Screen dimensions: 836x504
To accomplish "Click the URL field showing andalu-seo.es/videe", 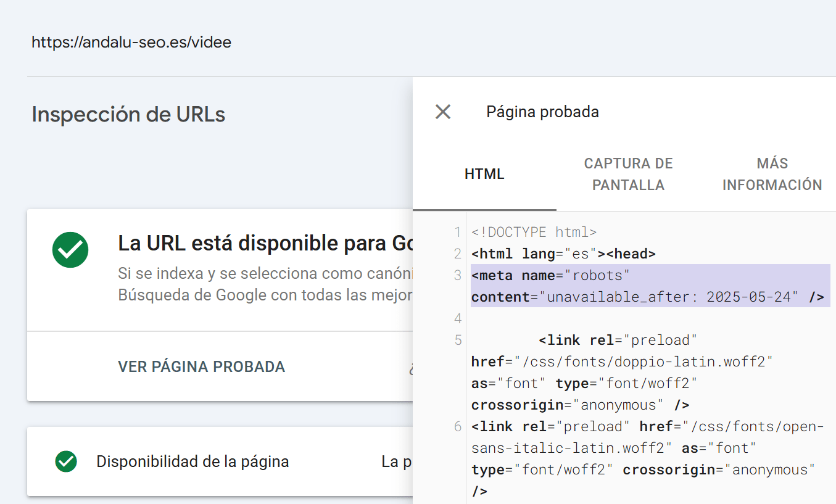I will click(131, 42).
